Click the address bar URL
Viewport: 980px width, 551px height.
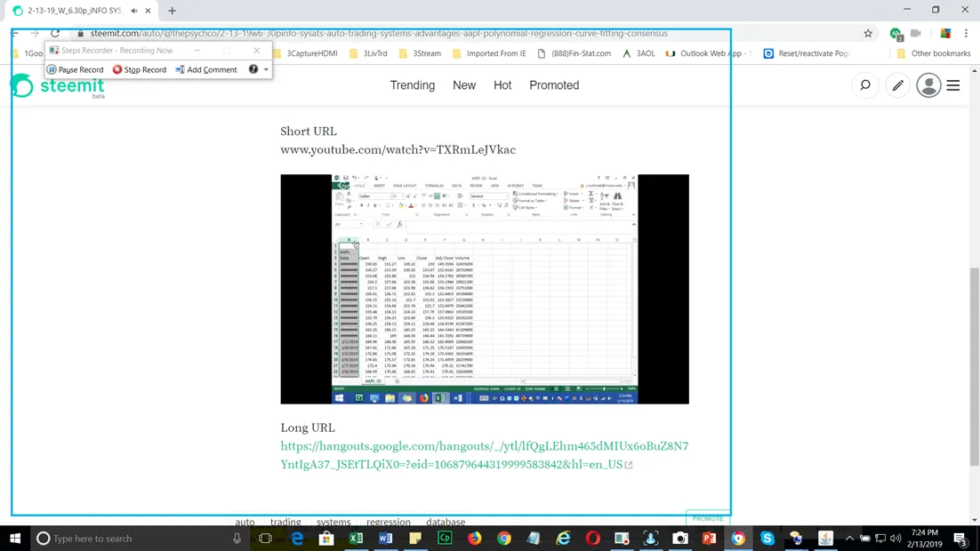pyautogui.click(x=379, y=33)
